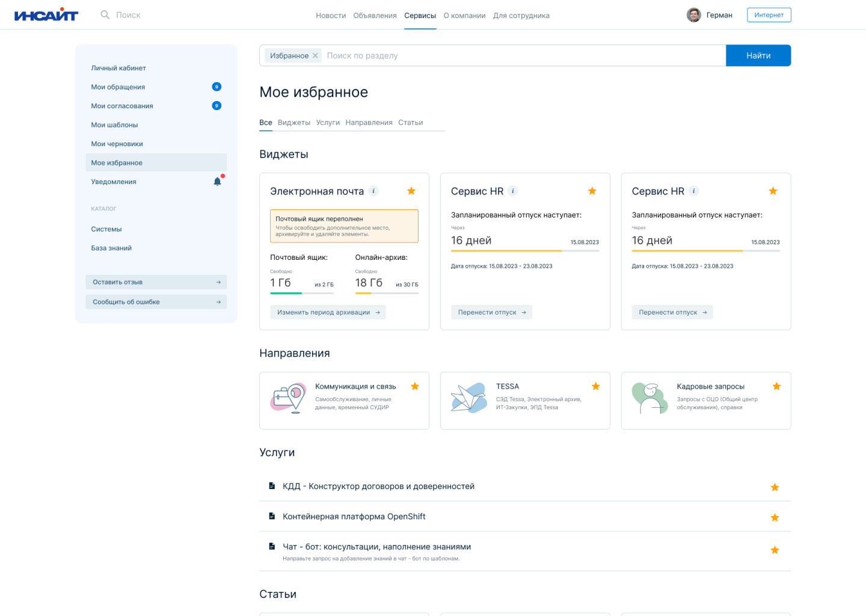Unstar the Кадровые запросы card
This screenshot has width=866, height=616.
pyautogui.click(x=776, y=387)
